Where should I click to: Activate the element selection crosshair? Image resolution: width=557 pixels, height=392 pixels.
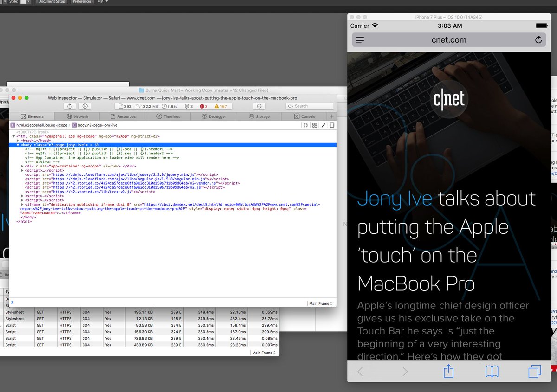[x=259, y=106]
